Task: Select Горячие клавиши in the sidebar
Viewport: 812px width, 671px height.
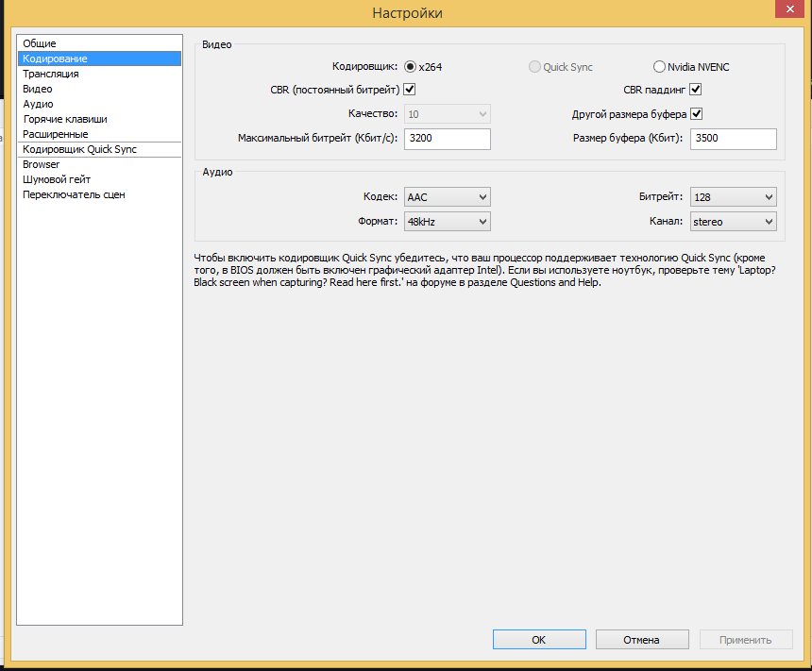Action: (x=65, y=119)
